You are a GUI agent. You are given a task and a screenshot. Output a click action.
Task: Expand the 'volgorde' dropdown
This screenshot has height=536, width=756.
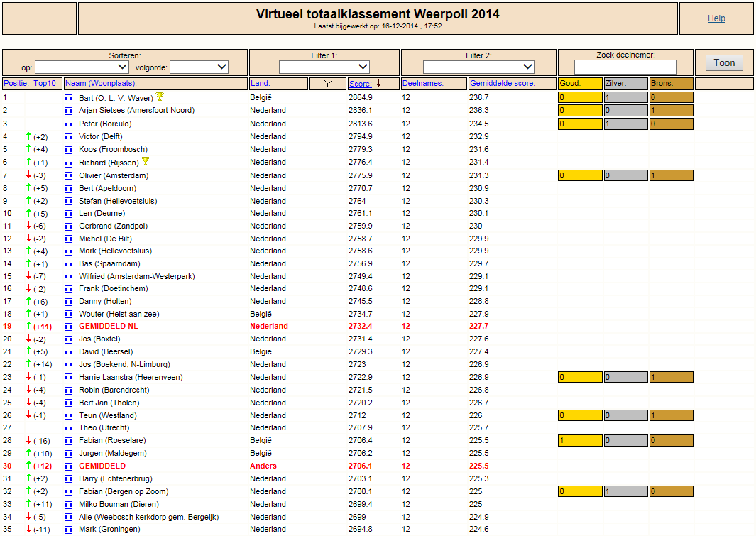(199, 67)
